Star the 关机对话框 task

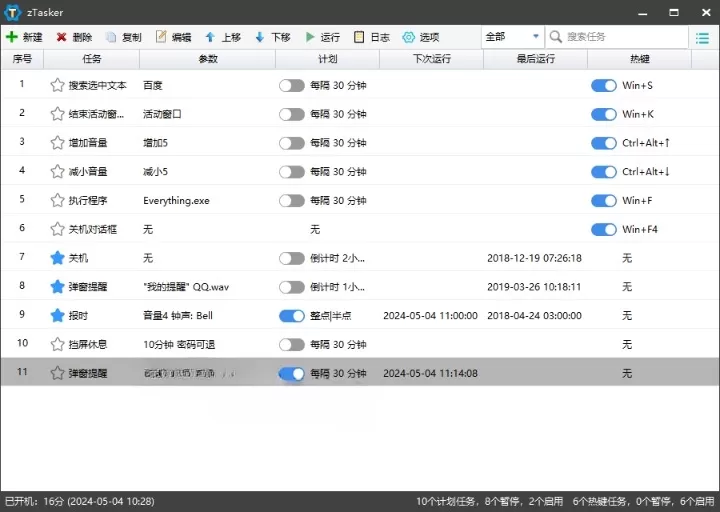pos(57,229)
